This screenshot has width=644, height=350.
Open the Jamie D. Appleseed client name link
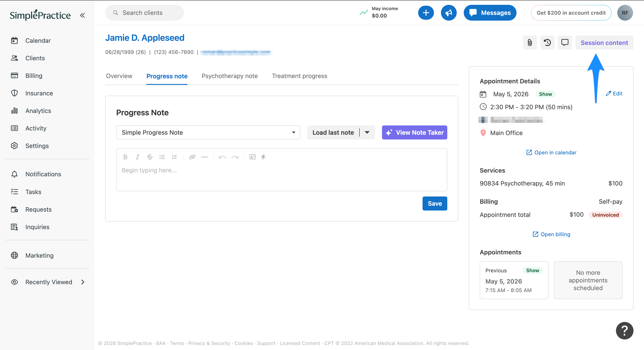(x=145, y=38)
